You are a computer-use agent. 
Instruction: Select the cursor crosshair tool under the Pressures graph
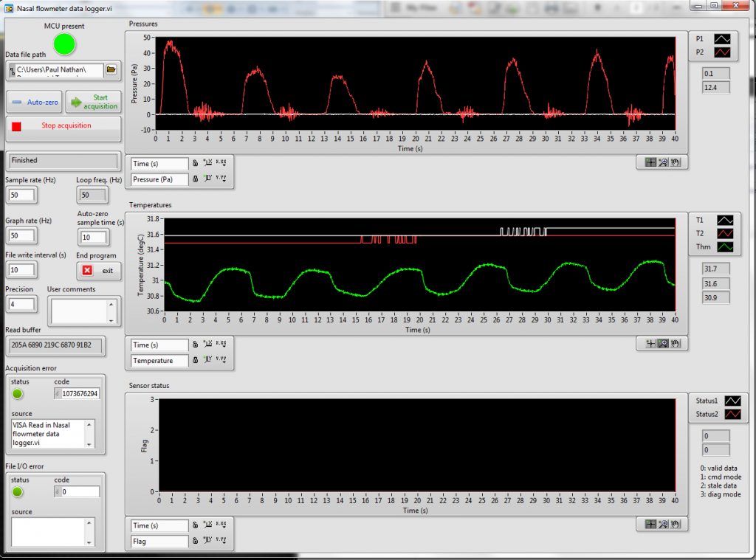tap(650, 162)
